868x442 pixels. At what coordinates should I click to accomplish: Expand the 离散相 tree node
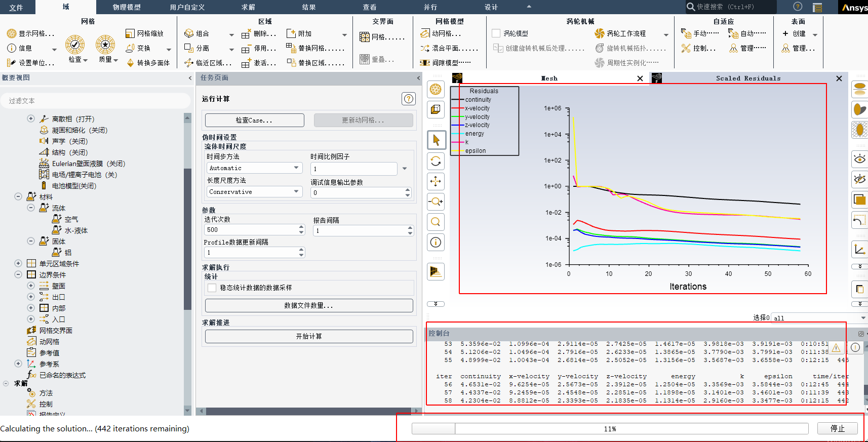pos(31,118)
